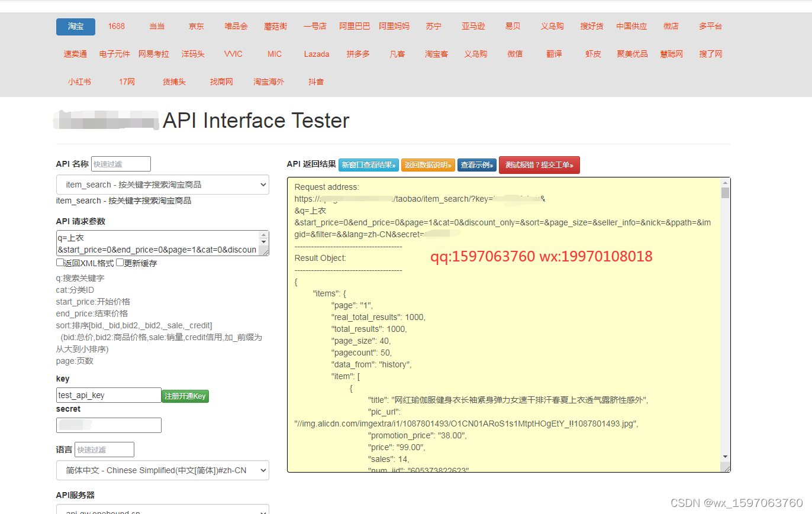The width and height of the screenshot is (812, 514).
Task: Select the 阿里巴巴 tab
Action: pos(355,27)
